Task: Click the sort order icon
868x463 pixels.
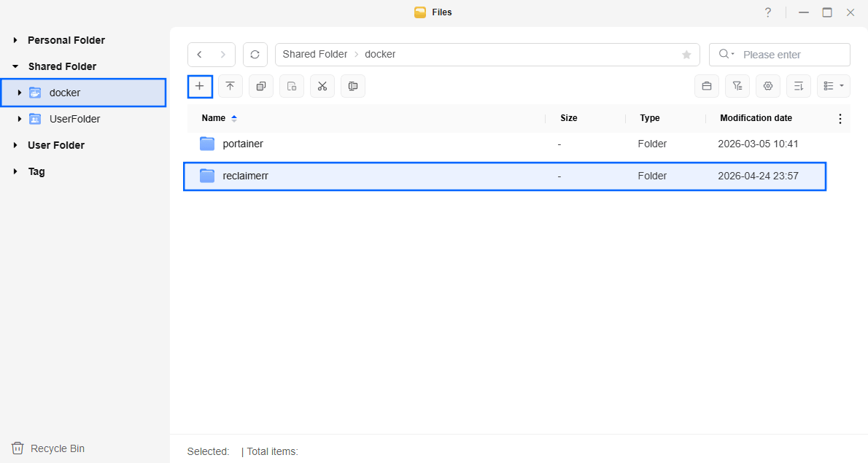Action: tap(798, 86)
